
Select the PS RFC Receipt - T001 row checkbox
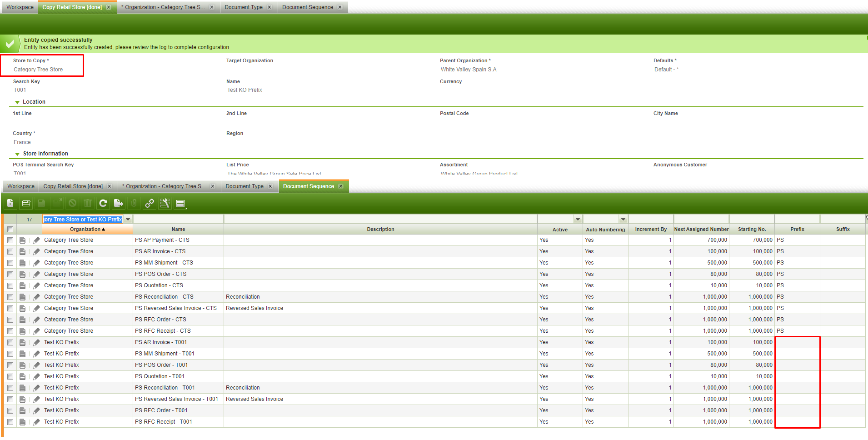click(10, 422)
